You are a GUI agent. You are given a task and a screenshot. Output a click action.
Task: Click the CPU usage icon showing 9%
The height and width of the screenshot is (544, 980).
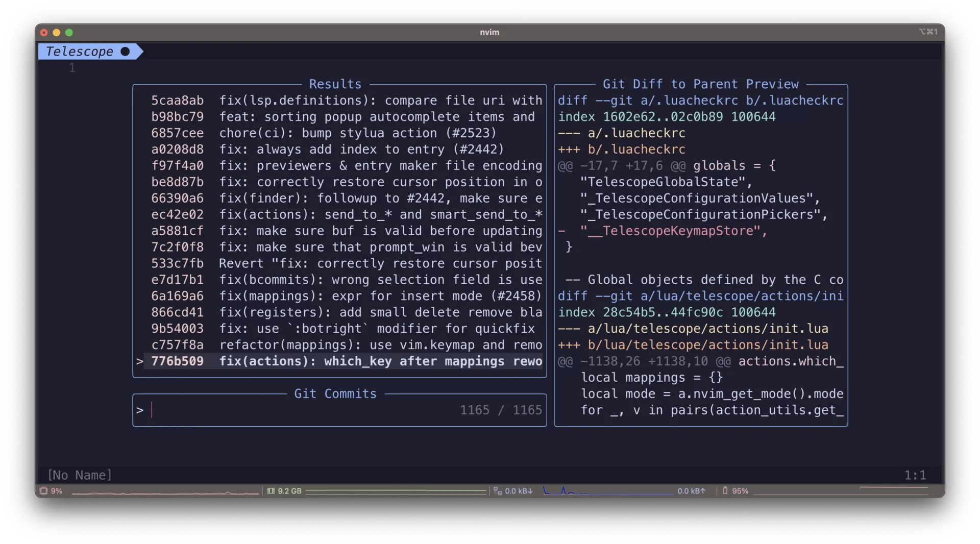[44, 491]
